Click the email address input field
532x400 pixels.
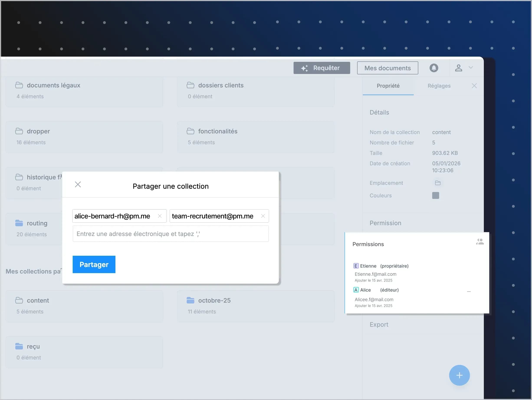[x=171, y=233]
